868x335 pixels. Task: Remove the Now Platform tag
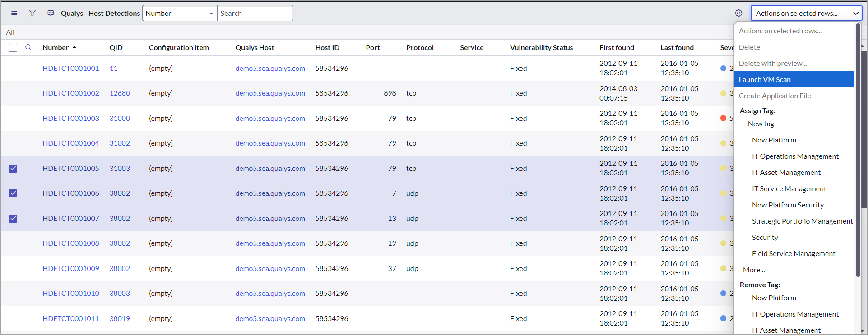click(774, 298)
